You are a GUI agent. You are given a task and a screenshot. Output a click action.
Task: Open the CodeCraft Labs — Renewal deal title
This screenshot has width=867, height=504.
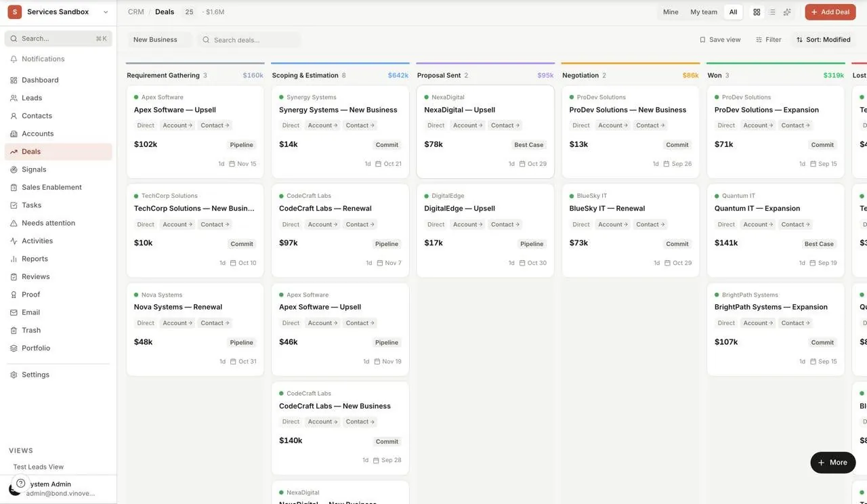[325, 209]
